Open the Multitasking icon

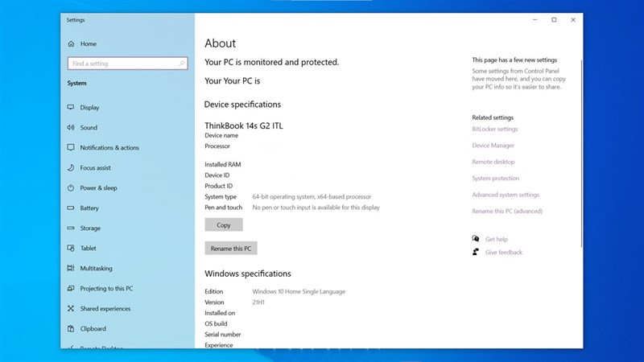tap(71, 268)
